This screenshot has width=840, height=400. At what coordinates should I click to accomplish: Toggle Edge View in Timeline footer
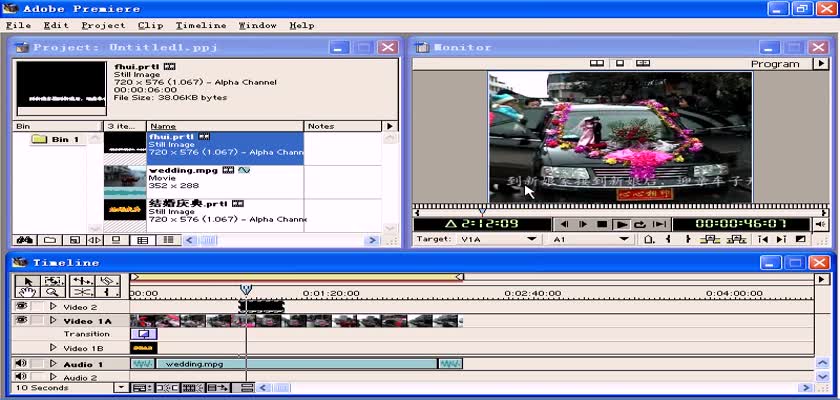[193, 388]
